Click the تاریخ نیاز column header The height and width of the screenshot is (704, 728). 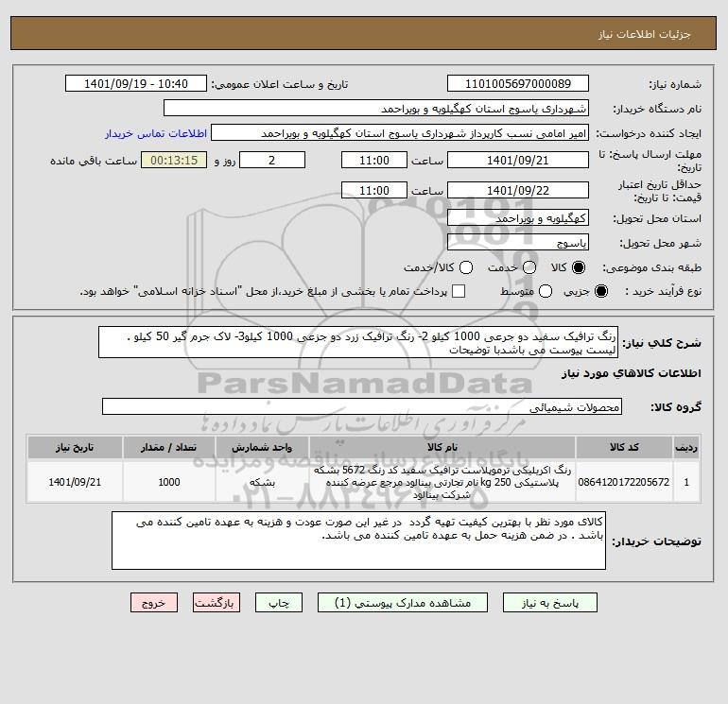pyautogui.click(x=75, y=447)
